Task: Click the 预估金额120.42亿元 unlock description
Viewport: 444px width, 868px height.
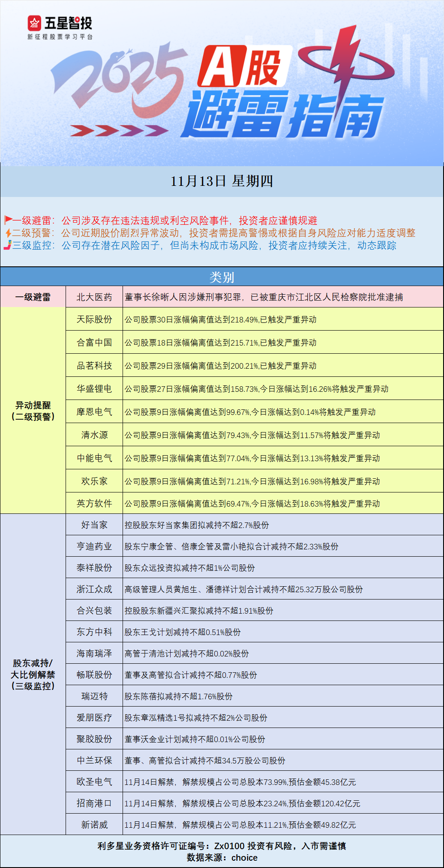Action: [242, 803]
